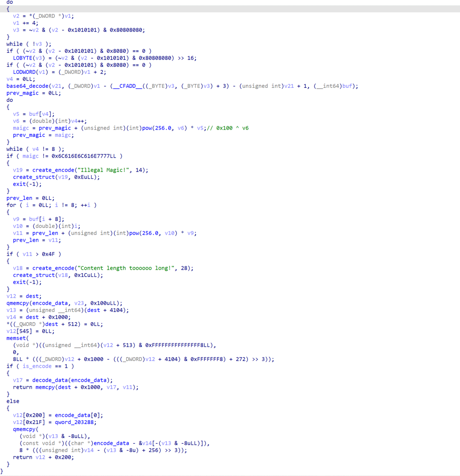Click the *((_QWORD *)dest + 512) assignment

point(55,324)
